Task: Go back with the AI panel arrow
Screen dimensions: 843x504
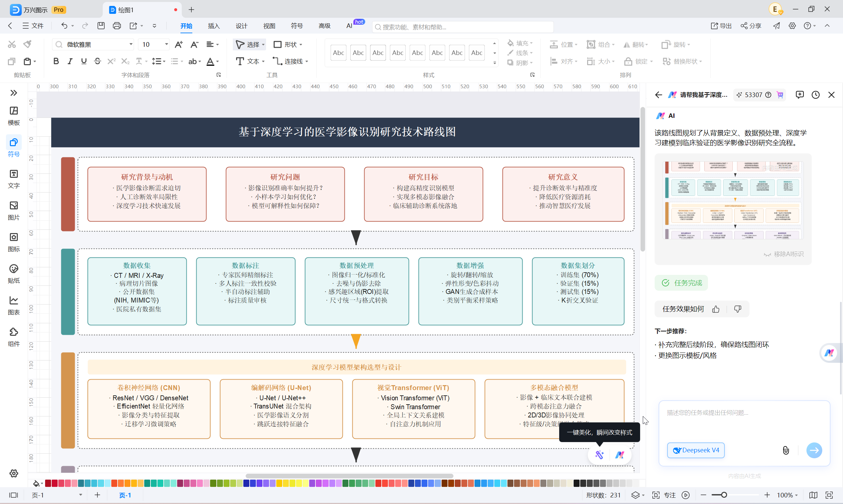Action: coord(658,95)
